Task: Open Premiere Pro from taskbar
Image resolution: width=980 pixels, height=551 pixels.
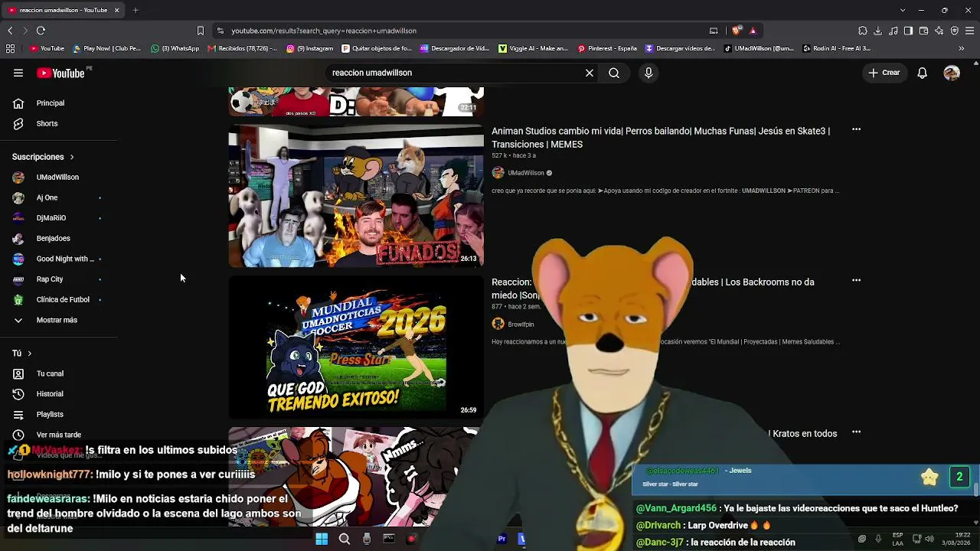Action: tap(501, 539)
